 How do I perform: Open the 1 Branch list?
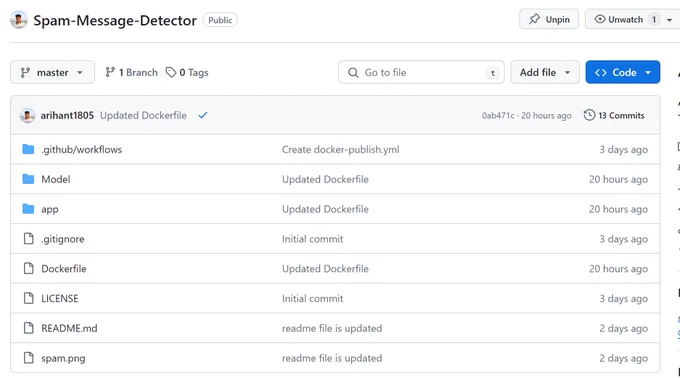[x=131, y=72]
